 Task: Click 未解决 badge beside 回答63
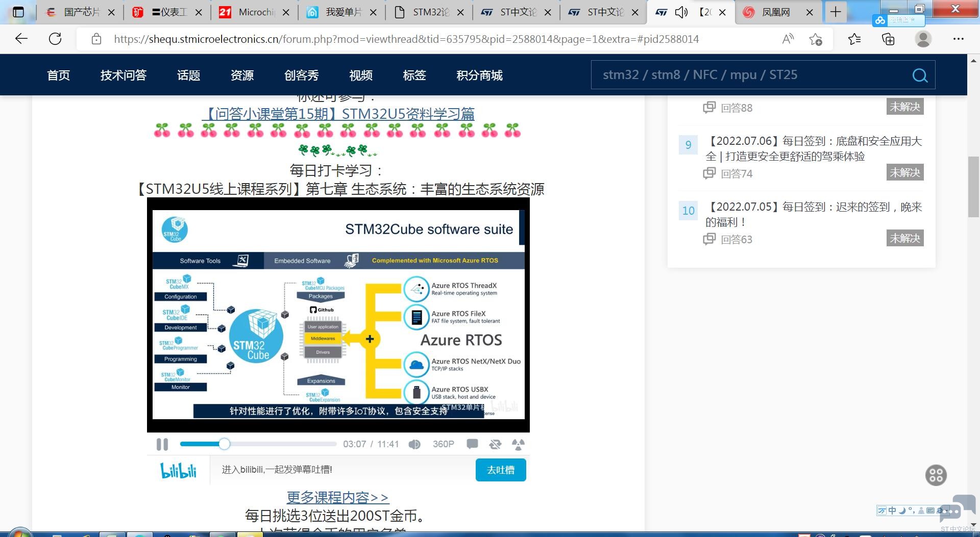point(905,238)
